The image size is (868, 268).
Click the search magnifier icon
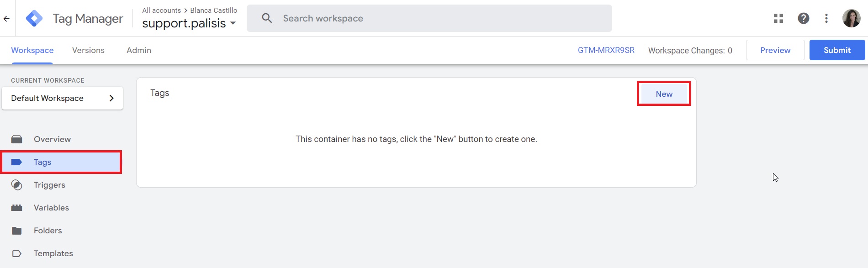tap(267, 18)
